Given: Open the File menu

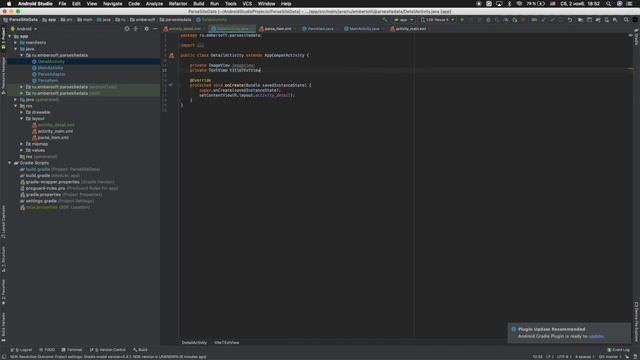Looking at the screenshot, I should 62,4.
